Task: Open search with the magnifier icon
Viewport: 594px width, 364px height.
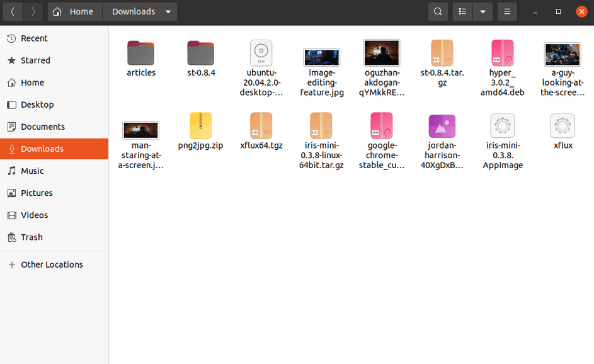Action: tap(438, 12)
